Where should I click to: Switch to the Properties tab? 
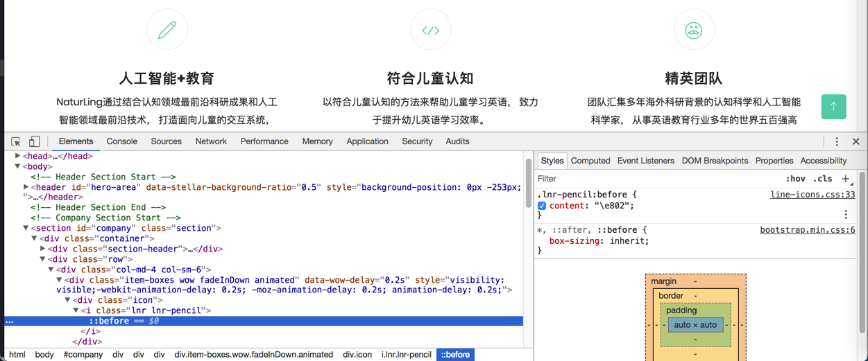pos(774,161)
